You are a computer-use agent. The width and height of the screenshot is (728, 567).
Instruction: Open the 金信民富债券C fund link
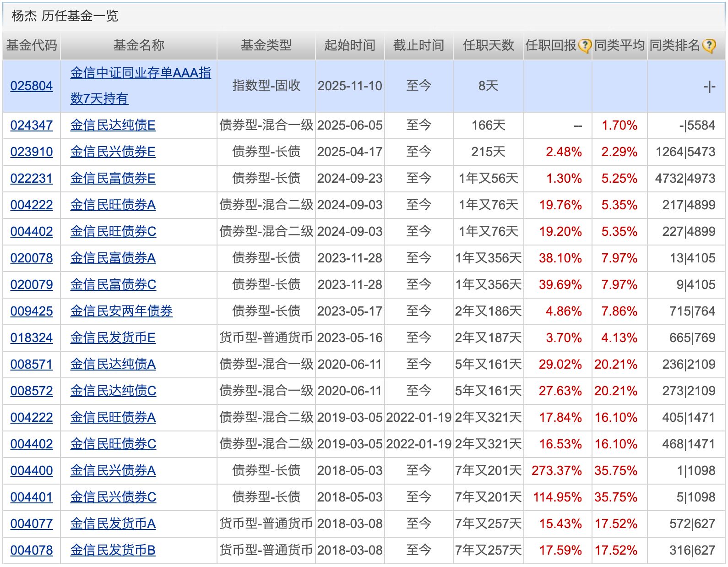tap(113, 285)
